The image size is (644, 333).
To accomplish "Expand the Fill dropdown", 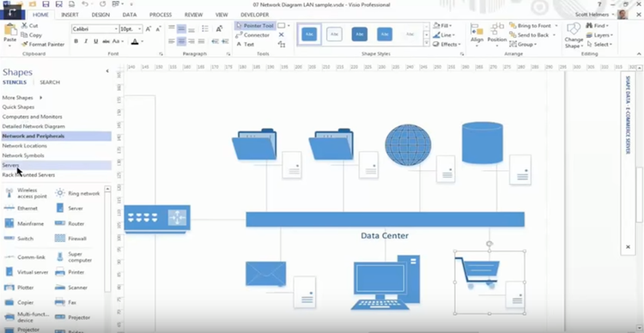I will click(443, 26).
